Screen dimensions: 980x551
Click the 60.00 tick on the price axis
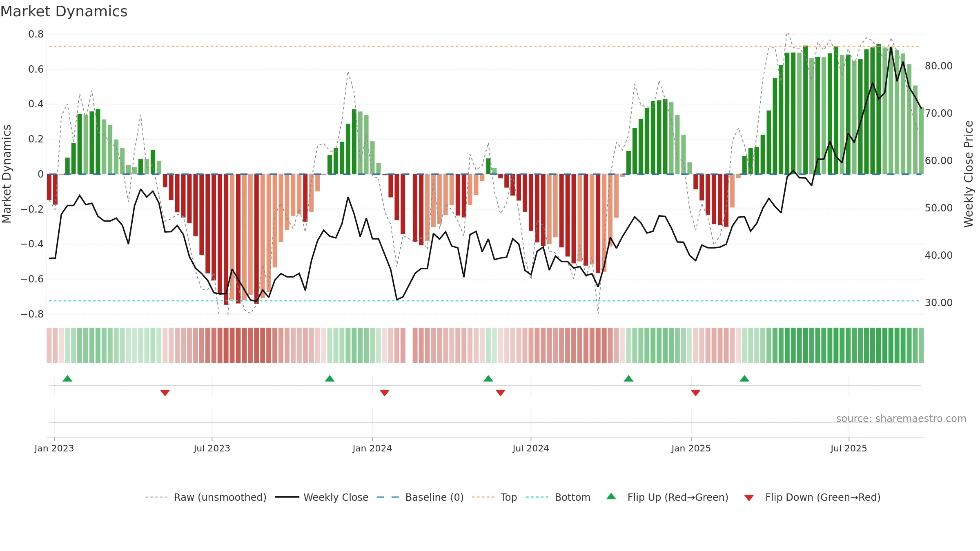(x=939, y=161)
